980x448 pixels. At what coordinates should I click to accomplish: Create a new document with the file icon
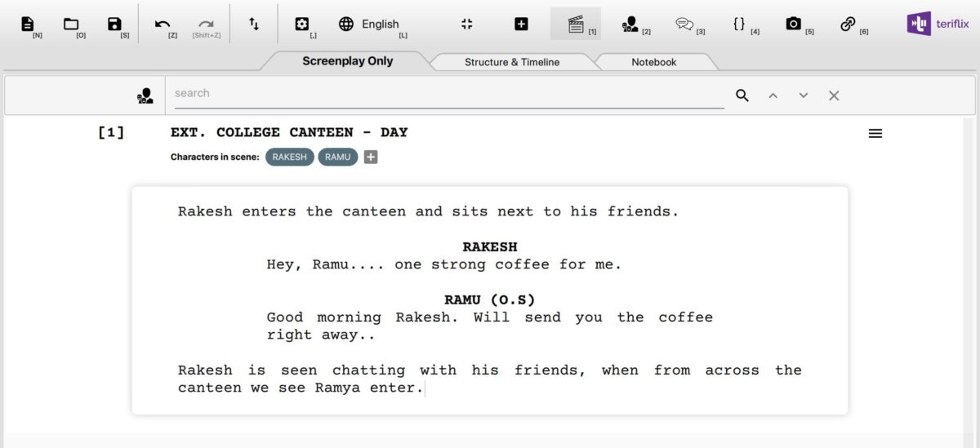tap(28, 24)
